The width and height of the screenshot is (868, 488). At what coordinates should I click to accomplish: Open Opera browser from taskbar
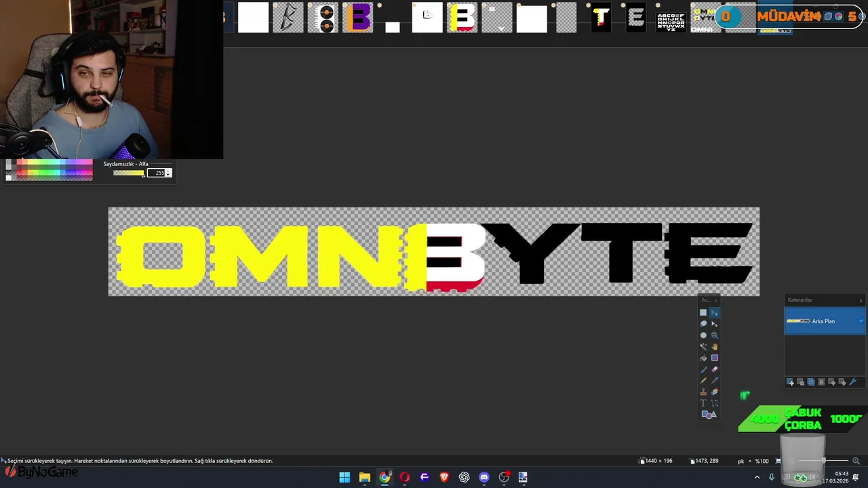405,477
